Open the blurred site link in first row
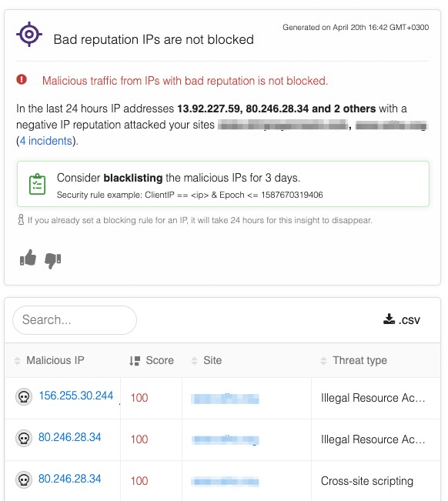The width and height of the screenshot is (448, 501). (225, 399)
